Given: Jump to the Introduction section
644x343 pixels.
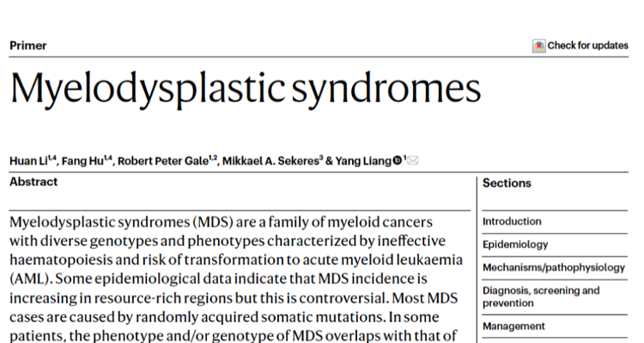Looking at the screenshot, I should pos(512,221).
